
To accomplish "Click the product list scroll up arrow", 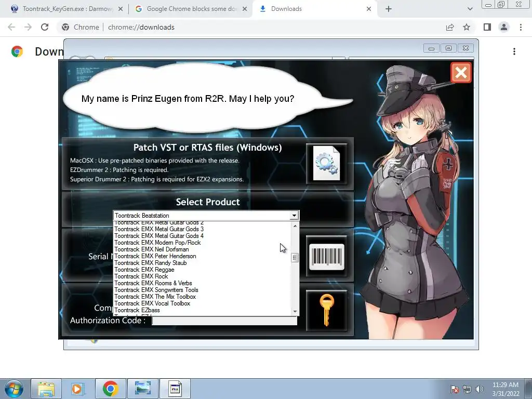I will point(295,226).
